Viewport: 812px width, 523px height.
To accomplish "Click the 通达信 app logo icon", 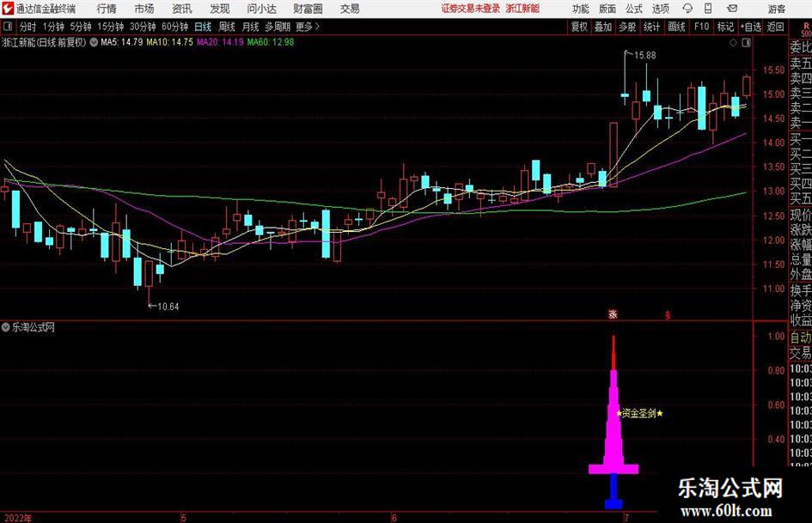I will [9, 9].
